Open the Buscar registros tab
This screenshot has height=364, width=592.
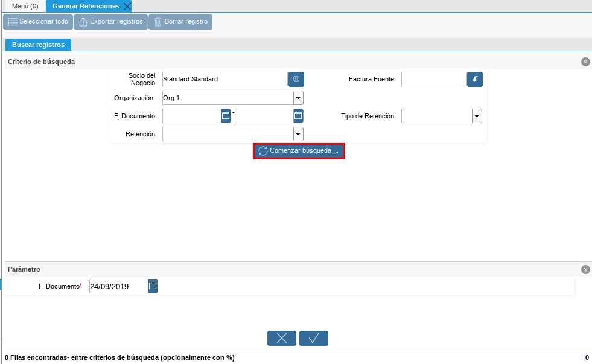38,45
